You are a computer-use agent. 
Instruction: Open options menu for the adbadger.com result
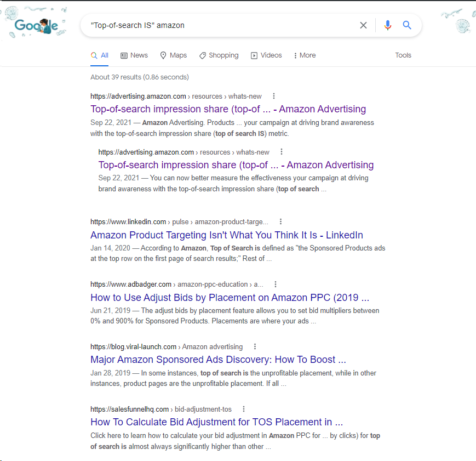coord(276,284)
